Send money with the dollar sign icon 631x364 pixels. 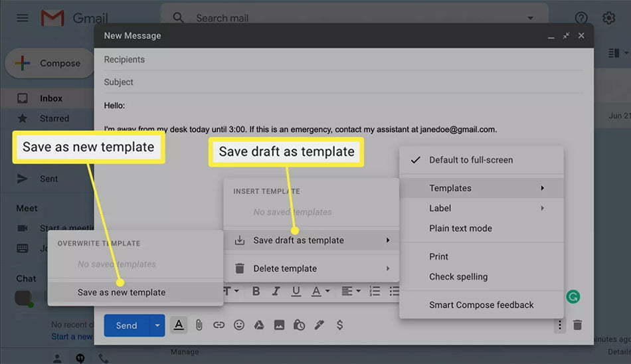339,325
